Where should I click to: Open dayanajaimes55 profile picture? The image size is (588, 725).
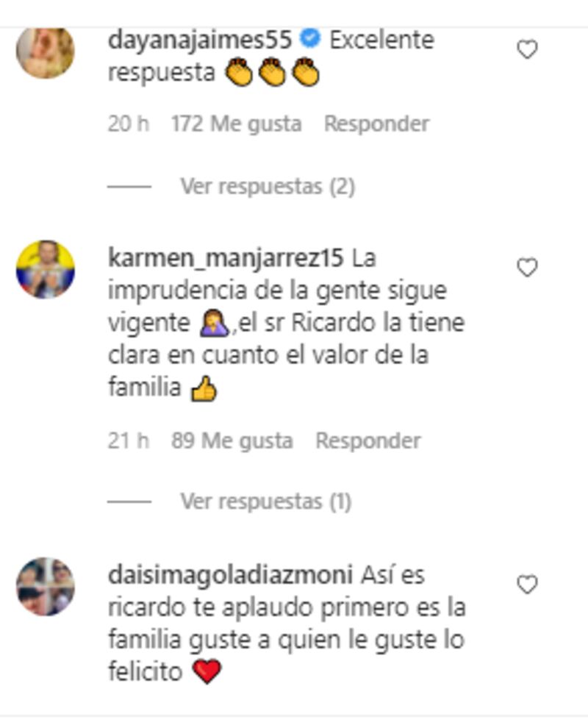pyautogui.click(x=46, y=51)
